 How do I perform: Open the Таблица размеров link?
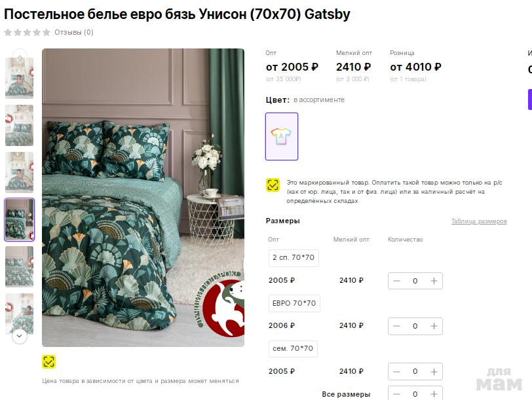tap(479, 221)
